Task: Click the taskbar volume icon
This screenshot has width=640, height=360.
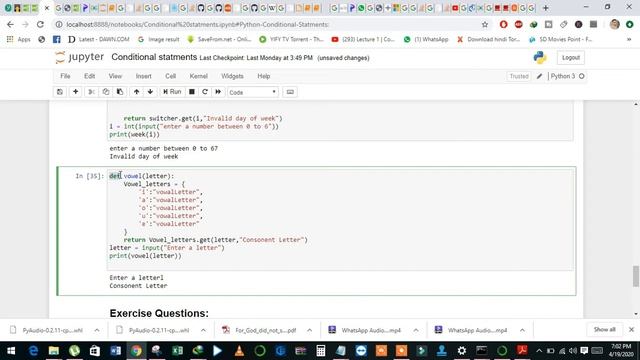Action: pos(573,351)
